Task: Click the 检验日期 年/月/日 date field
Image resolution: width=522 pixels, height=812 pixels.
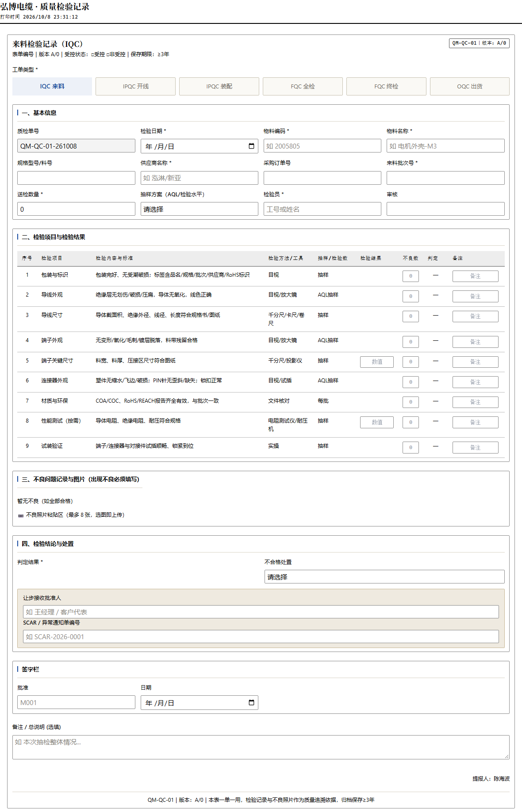Action: point(200,146)
